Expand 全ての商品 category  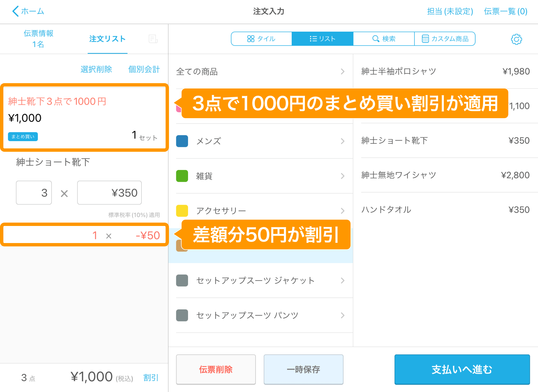(260, 72)
